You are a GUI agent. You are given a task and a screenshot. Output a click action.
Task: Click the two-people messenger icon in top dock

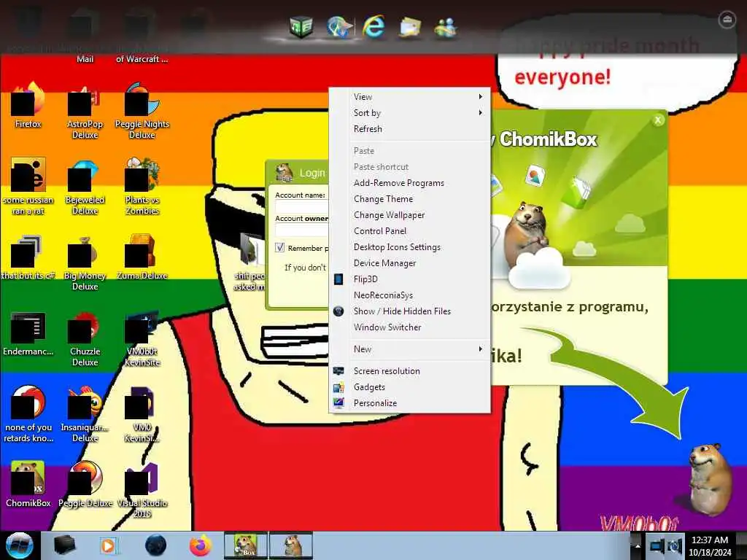click(x=446, y=28)
